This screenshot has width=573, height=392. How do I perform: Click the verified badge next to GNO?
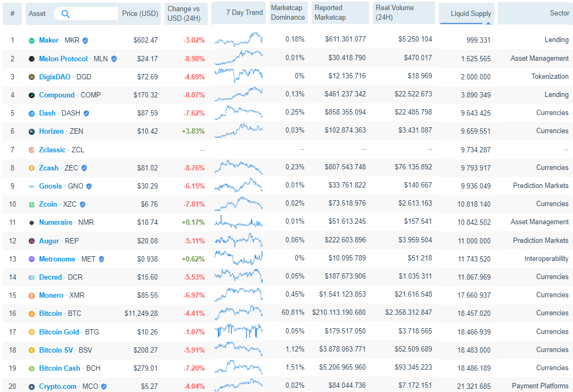[x=89, y=186]
